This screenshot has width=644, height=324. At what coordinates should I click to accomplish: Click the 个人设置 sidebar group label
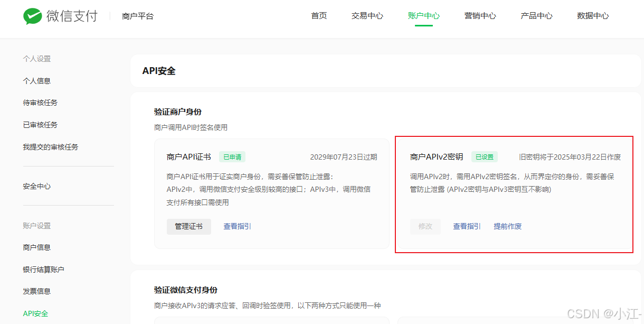(37, 59)
